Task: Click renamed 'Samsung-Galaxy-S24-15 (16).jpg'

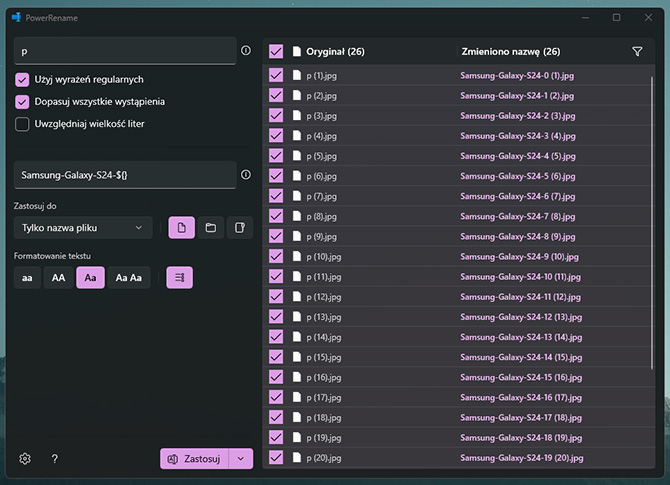Action: [521, 377]
